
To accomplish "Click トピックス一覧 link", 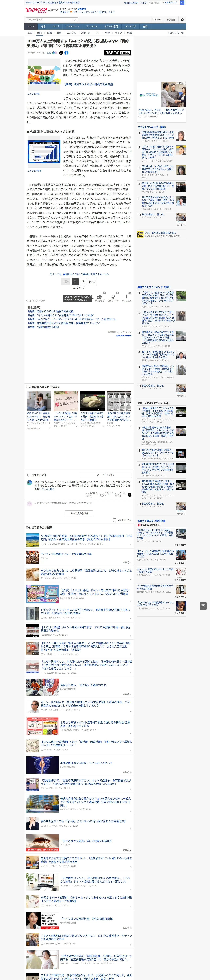I will [x=175, y=33].
